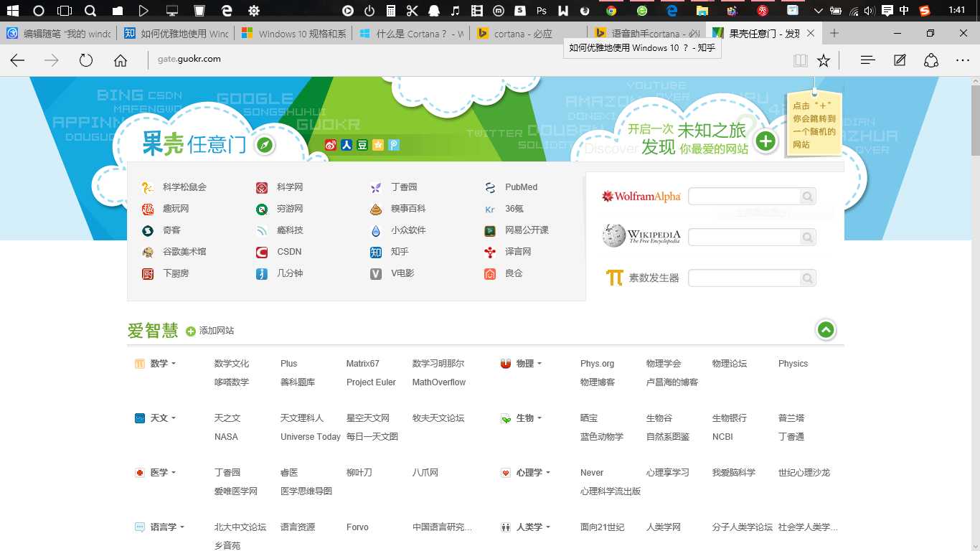Switch to the 什么是 Cortana tab
This screenshot has height=551, width=980.
(411, 34)
